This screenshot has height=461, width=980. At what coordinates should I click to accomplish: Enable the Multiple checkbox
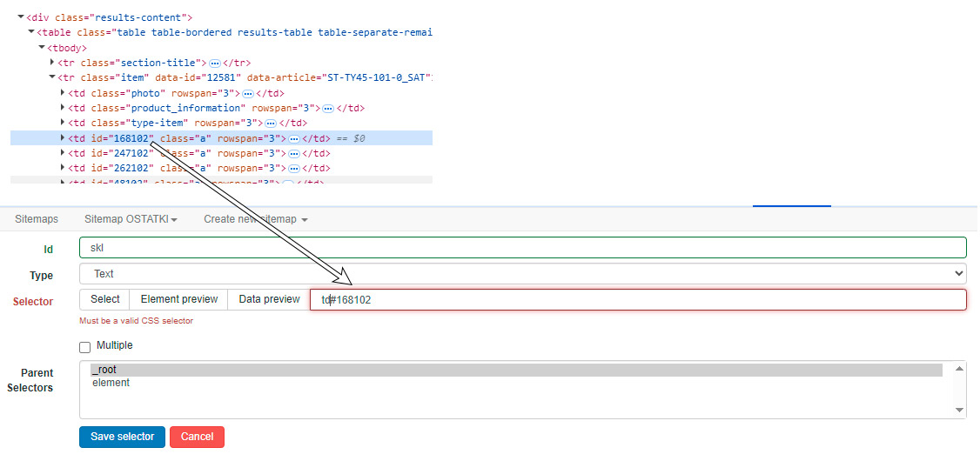(x=85, y=347)
